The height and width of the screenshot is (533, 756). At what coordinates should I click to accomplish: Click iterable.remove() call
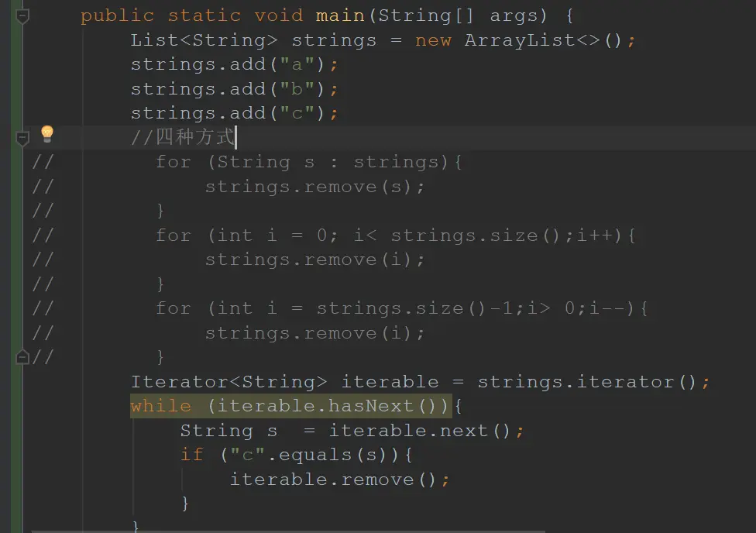pos(339,480)
